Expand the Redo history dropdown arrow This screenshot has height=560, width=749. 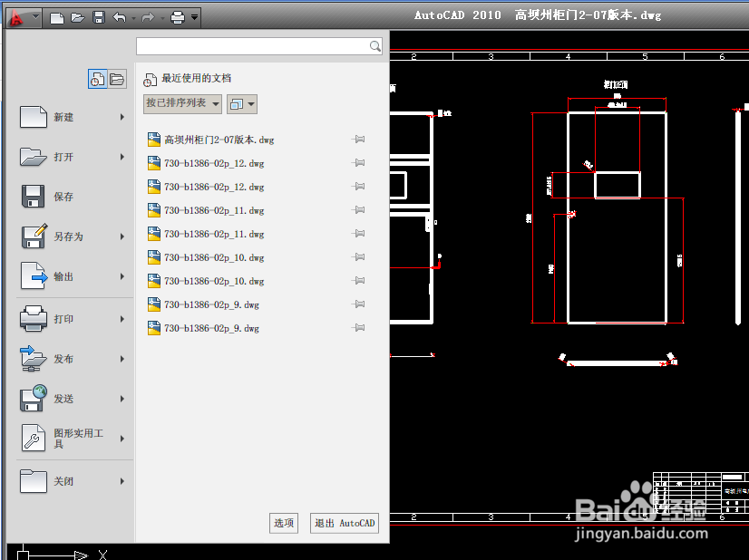[162, 19]
